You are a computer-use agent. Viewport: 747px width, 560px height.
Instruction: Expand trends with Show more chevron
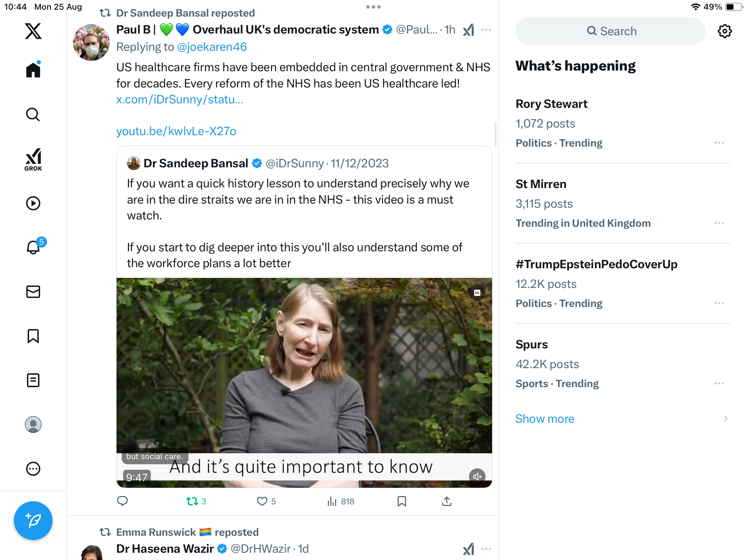click(x=725, y=419)
